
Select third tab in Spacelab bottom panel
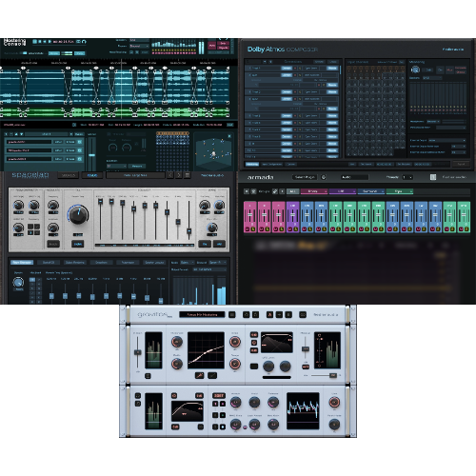75,263
